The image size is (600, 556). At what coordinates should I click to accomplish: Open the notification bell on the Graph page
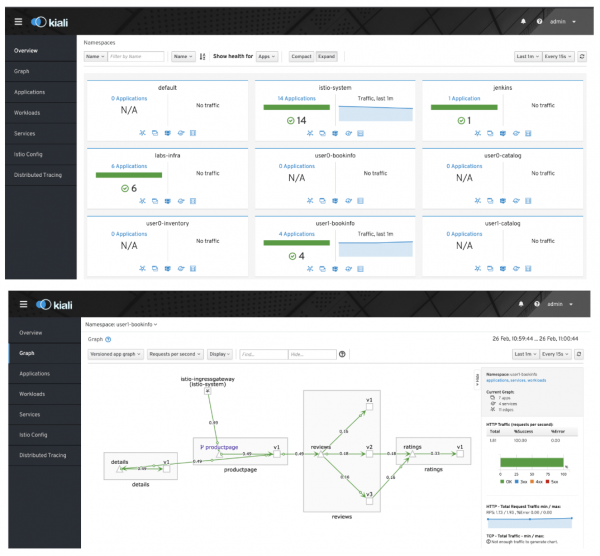(521, 304)
